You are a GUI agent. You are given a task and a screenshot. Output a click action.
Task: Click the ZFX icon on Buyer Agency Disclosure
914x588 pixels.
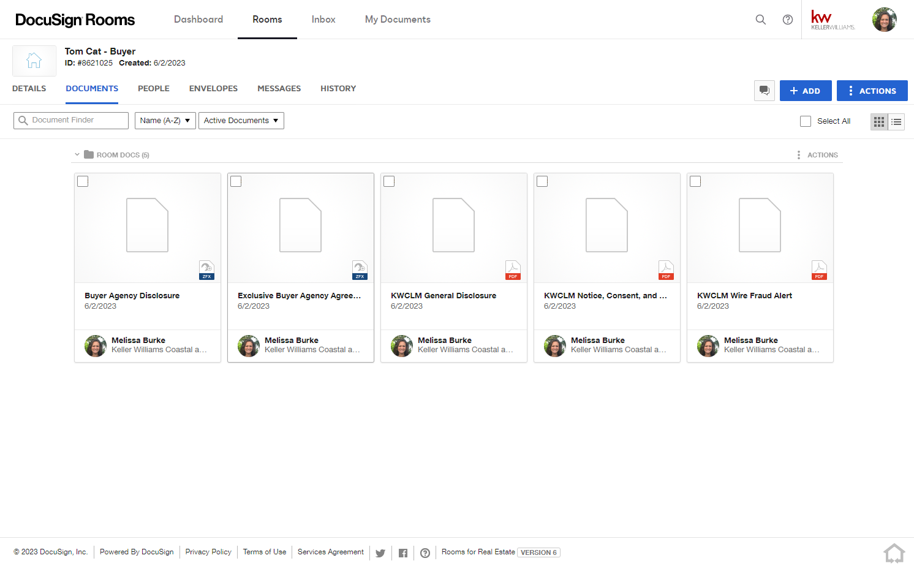click(206, 270)
